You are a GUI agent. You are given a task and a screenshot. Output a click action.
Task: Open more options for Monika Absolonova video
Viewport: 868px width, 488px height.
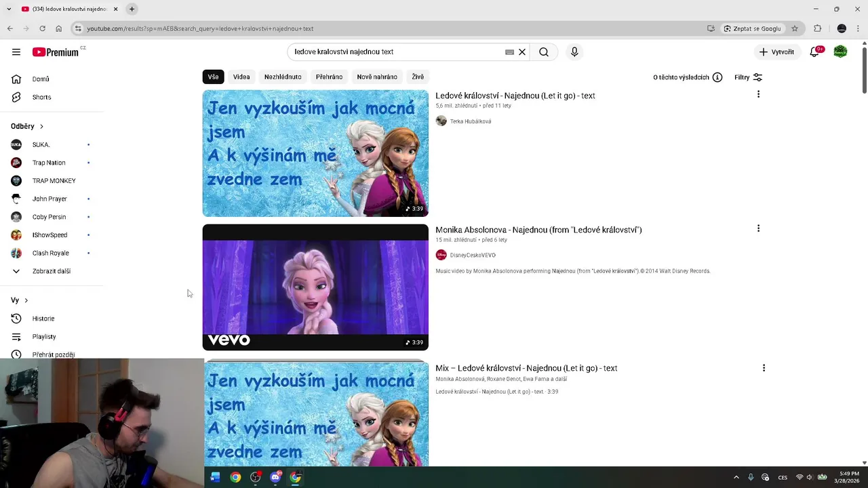758,228
